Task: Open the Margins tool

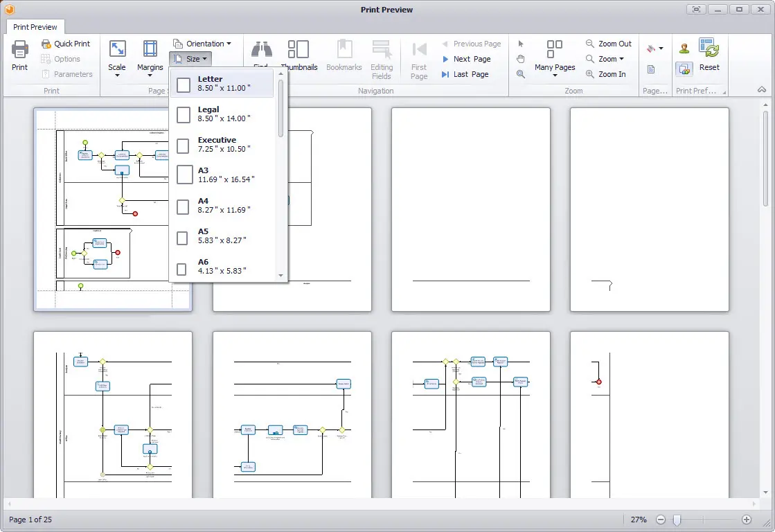Action: coord(150,57)
